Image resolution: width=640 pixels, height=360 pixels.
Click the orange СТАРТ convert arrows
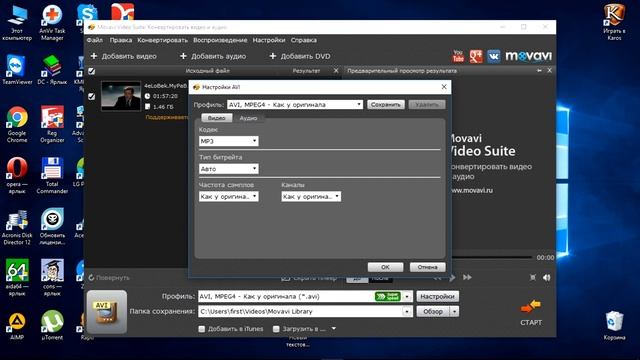(531, 306)
